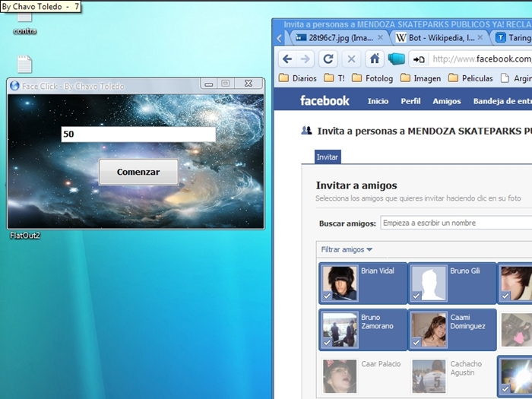532x399 pixels.
Task: Go forward using the browser forward arrow
Action: click(x=306, y=59)
